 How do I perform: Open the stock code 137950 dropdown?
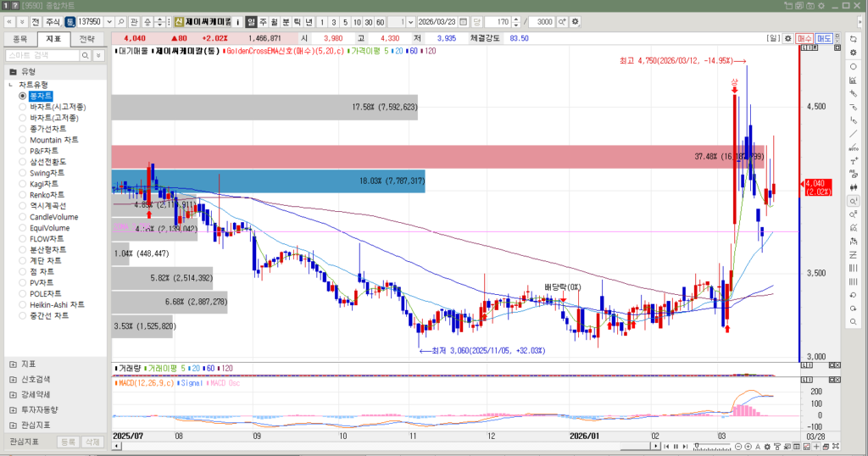(x=108, y=21)
